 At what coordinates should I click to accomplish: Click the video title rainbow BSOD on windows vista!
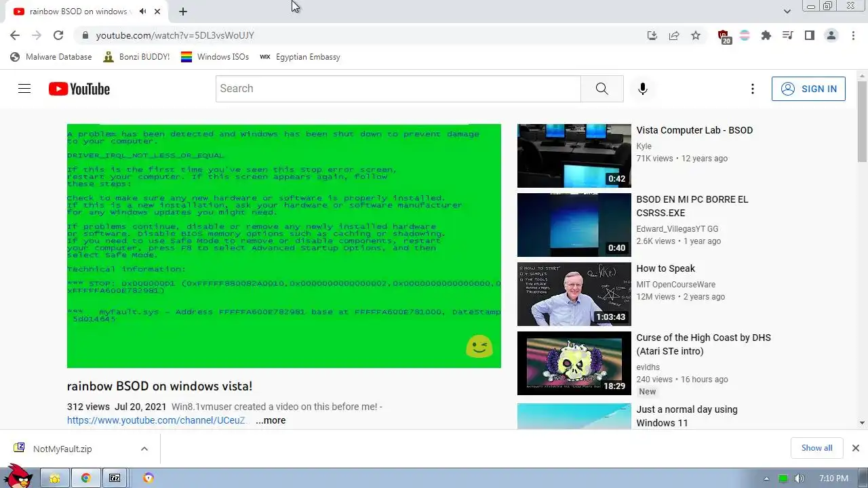point(159,386)
